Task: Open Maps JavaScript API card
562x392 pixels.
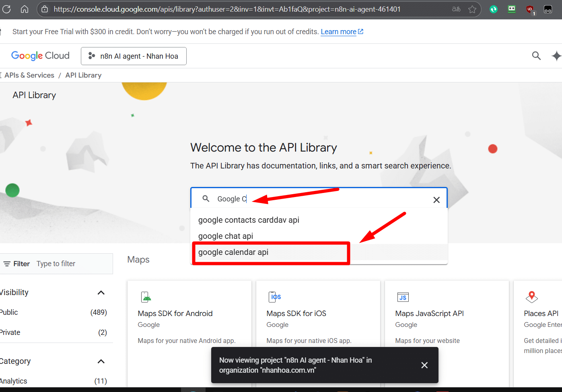Action: point(447,334)
